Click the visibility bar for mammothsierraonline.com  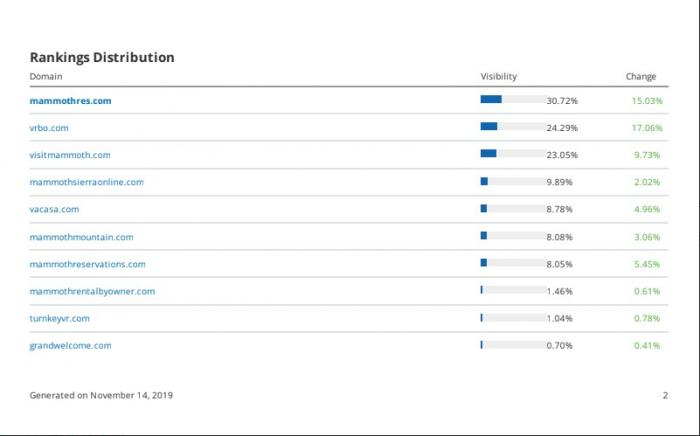(x=513, y=181)
